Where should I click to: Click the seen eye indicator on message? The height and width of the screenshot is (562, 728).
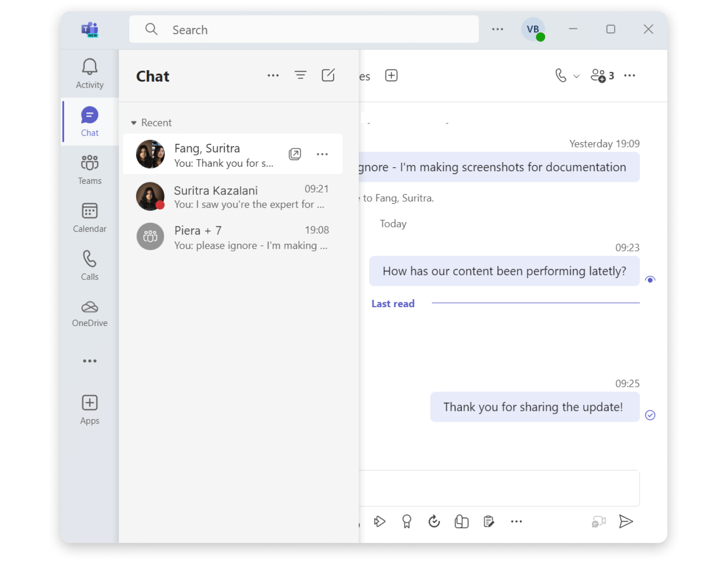[650, 280]
